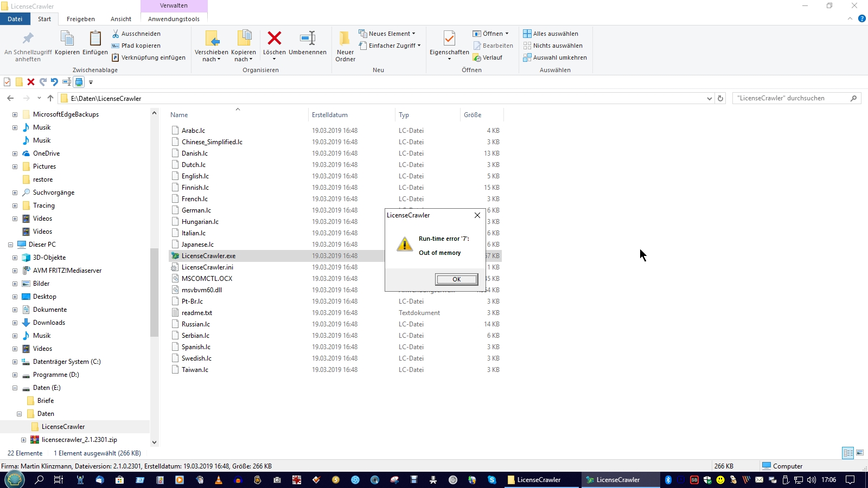Click Pfad kopieren in the ribbon
Viewport: 868px width, 488px height.
136,46
